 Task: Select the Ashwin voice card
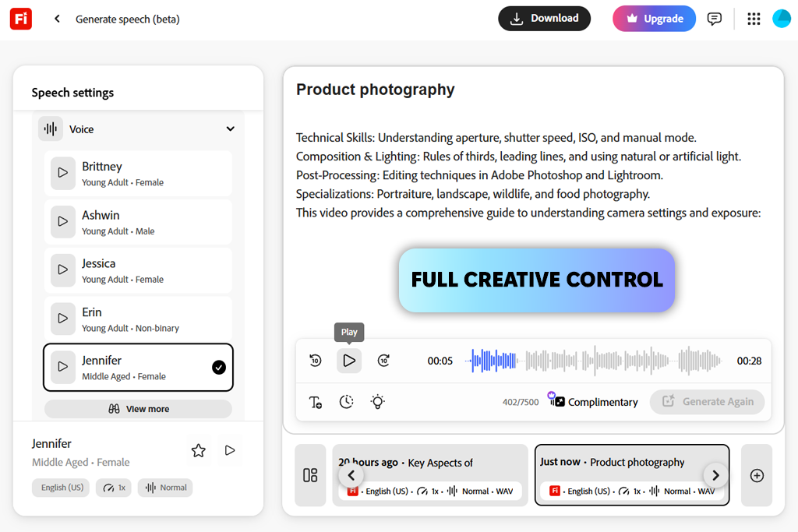[138, 222]
